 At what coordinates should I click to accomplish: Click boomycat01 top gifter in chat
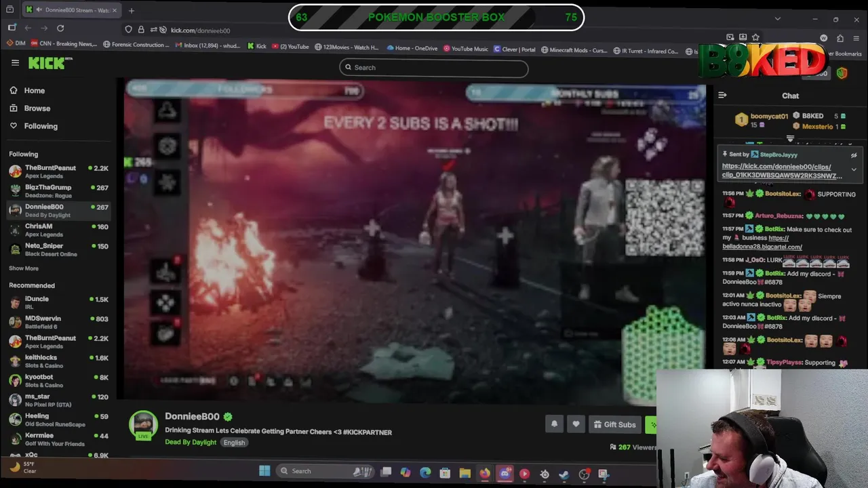[x=769, y=117]
